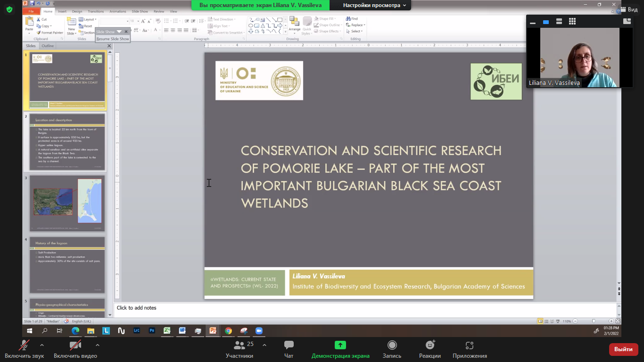Open Chrome from the Windows taskbar
This screenshot has height=362, width=644.
(x=228, y=331)
